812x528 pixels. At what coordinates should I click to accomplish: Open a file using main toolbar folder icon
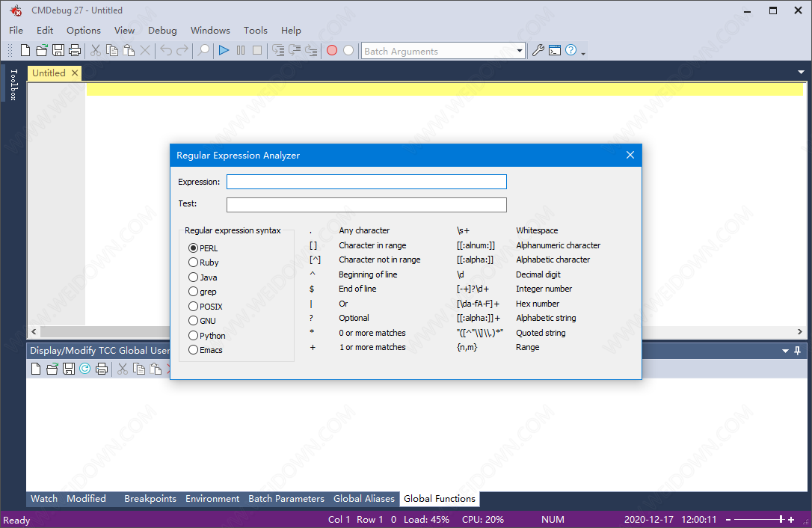[x=41, y=50]
